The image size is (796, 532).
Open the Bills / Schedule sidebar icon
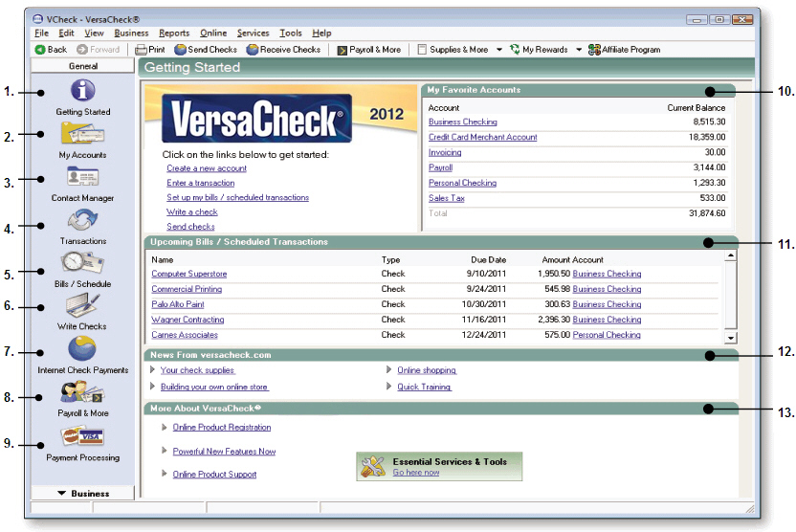(82, 263)
